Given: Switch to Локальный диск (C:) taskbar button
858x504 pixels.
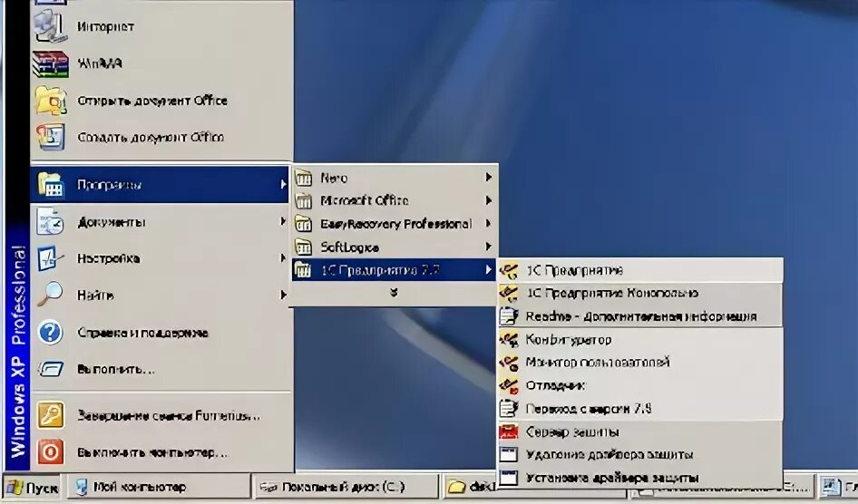Looking at the screenshot, I should [x=346, y=487].
